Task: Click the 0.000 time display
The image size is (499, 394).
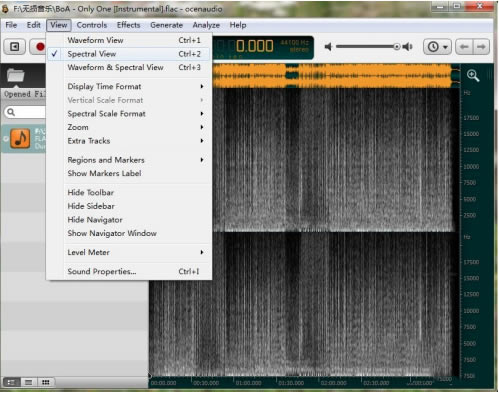Action: pos(255,46)
